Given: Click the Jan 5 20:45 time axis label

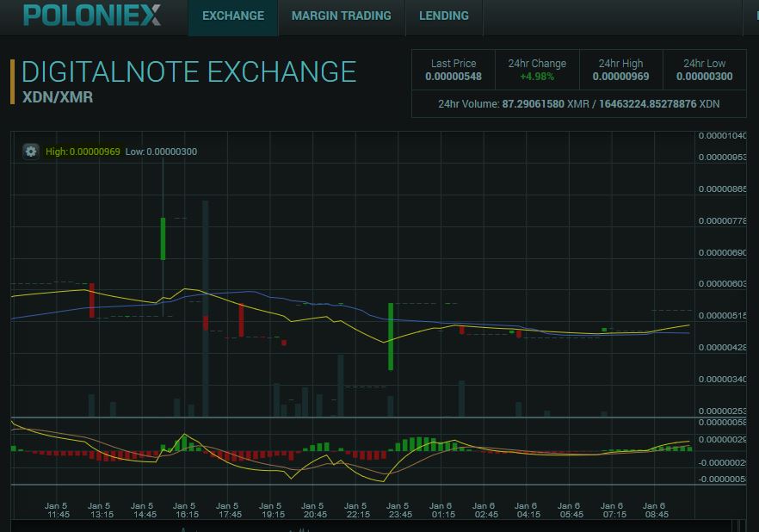Looking at the screenshot, I should pos(315,510).
